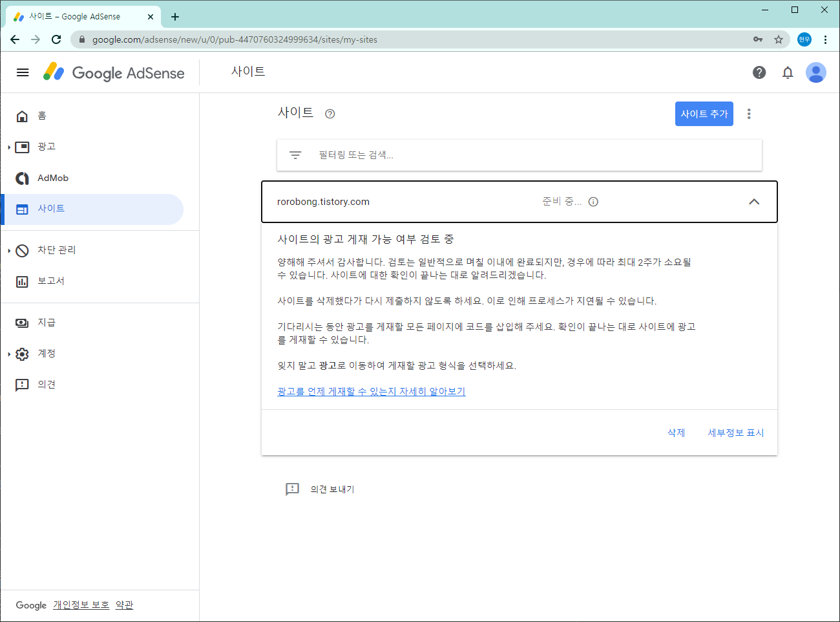This screenshot has width=840, height=622.
Task: Open the hamburger main menu
Action: point(23,72)
